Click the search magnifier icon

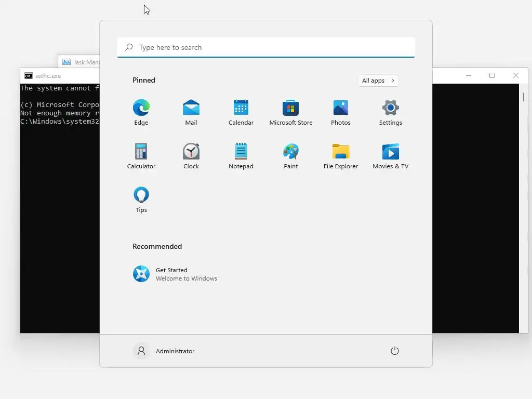(x=129, y=47)
